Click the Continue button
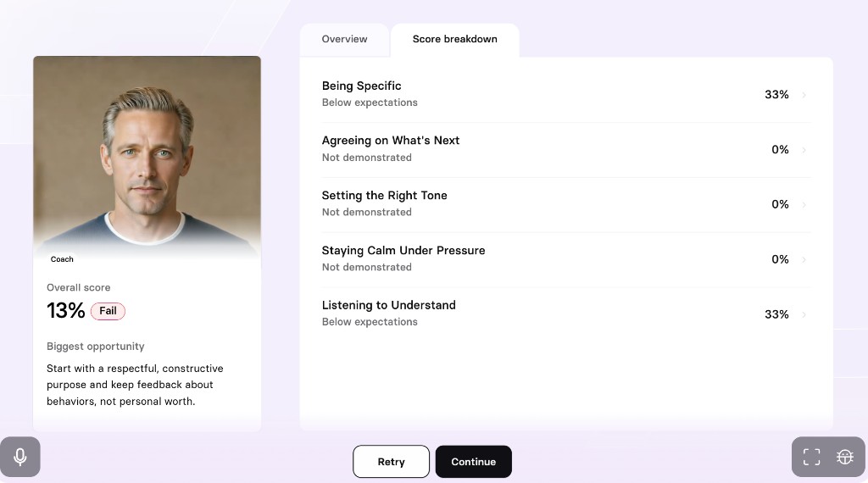Image resolution: width=868 pixels, height=483 pixels. coord(473,462)
